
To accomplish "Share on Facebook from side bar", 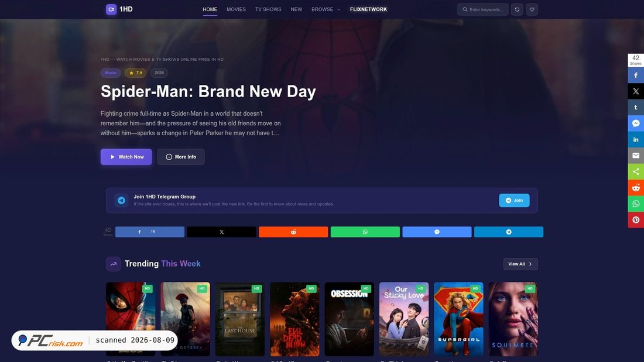I will pyautogui.click(x=636, y=75).
